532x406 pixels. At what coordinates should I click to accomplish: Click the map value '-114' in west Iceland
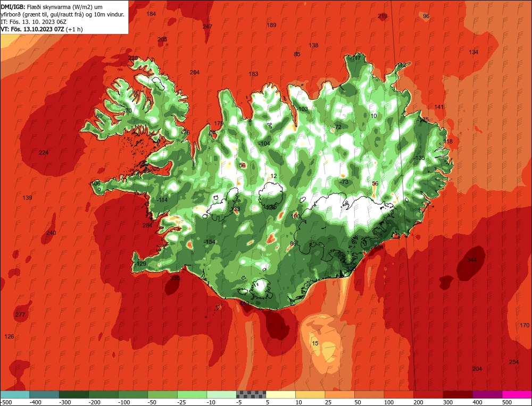click(162, 200)
